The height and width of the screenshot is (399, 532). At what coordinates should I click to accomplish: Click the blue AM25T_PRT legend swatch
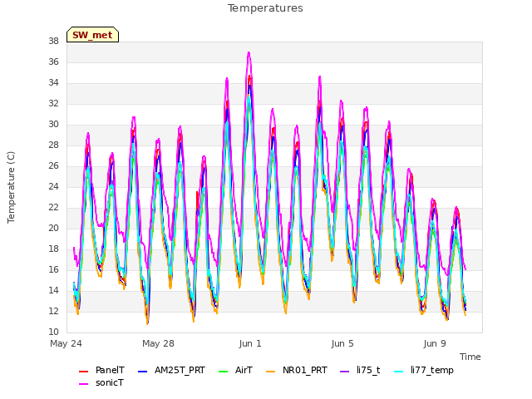(x=142, y=372)
